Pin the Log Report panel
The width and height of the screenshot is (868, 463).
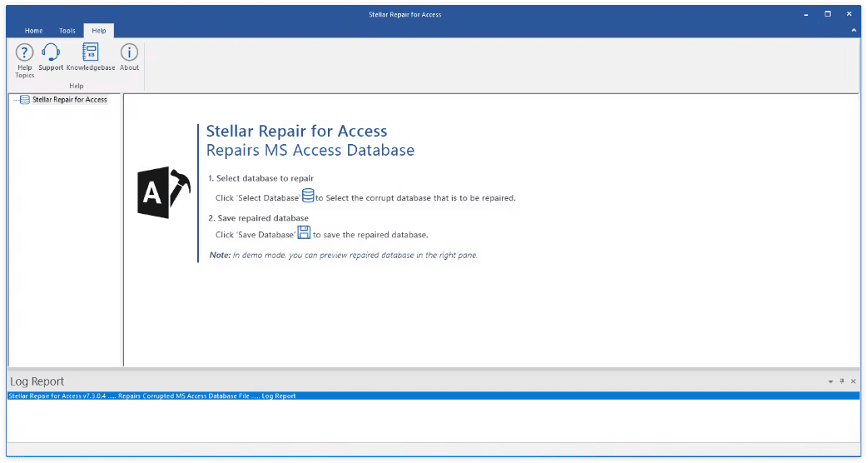point(842,381)
